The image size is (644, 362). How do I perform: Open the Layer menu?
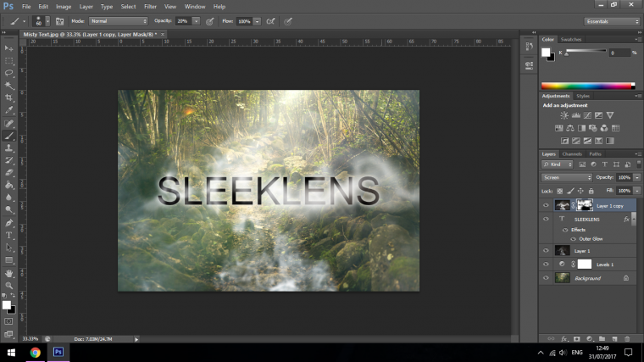86,7
